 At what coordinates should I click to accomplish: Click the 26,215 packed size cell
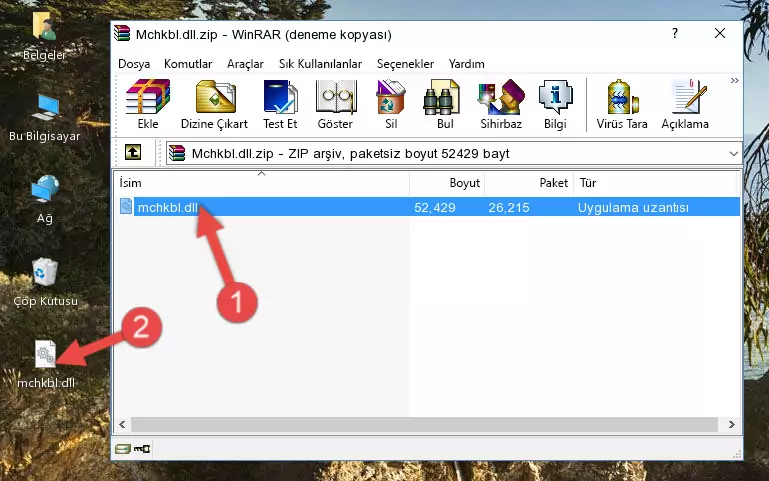[509, 207]
